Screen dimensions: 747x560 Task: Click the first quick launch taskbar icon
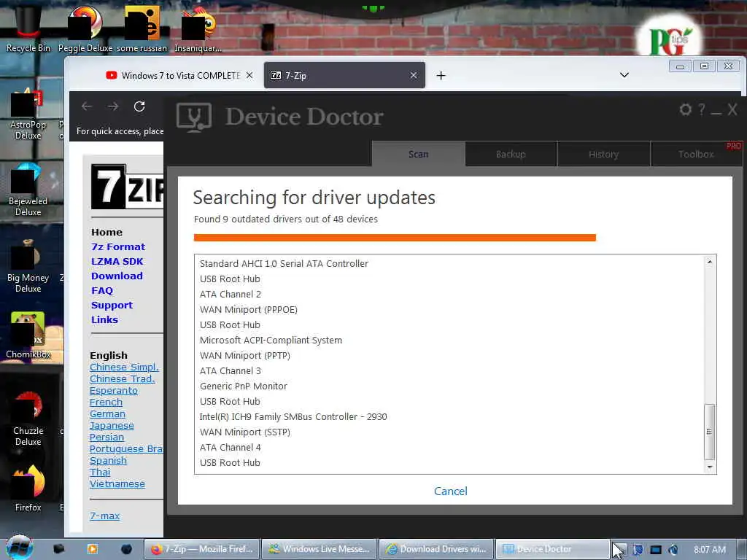[x=58, y=549]
